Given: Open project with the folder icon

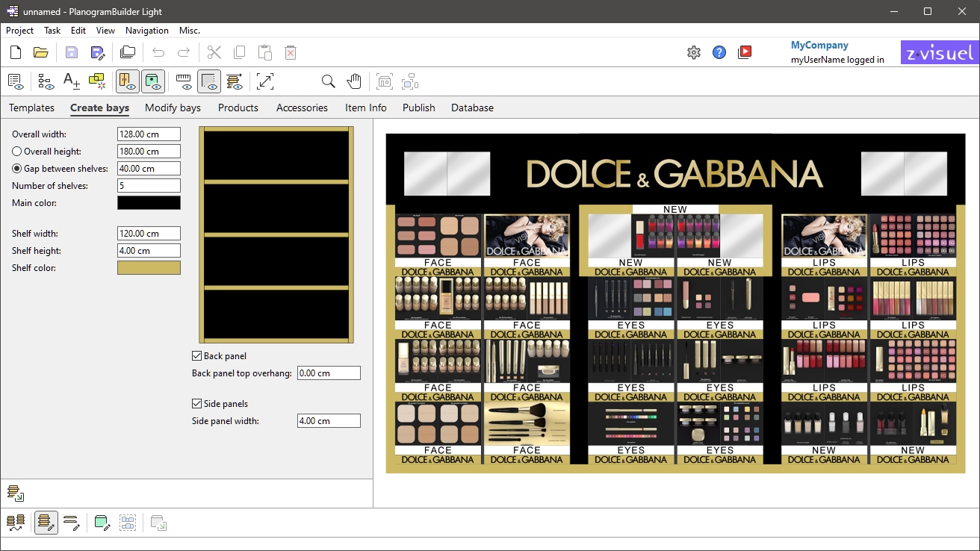Looking at the screenshot, I should (41, 52).
